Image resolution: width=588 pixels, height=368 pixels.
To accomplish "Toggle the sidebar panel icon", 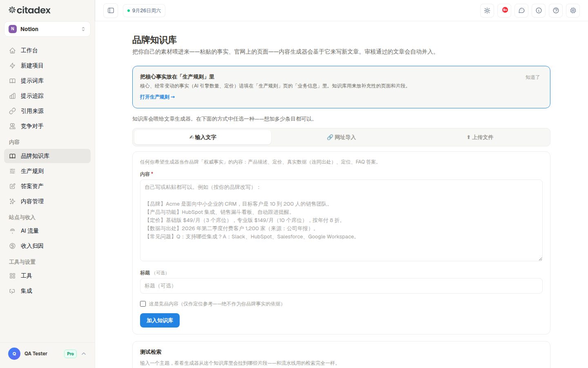I will 111,11.
